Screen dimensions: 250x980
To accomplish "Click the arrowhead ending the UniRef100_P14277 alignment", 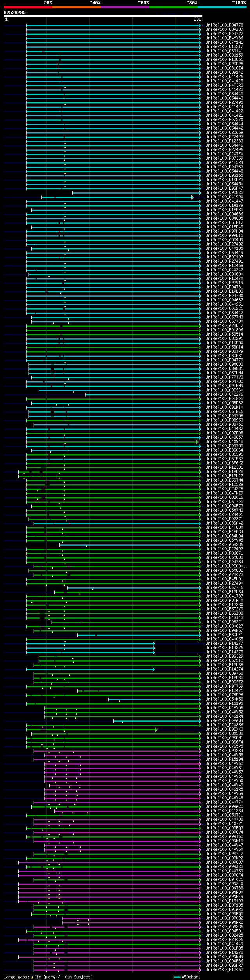I will (x=154, y=644).
